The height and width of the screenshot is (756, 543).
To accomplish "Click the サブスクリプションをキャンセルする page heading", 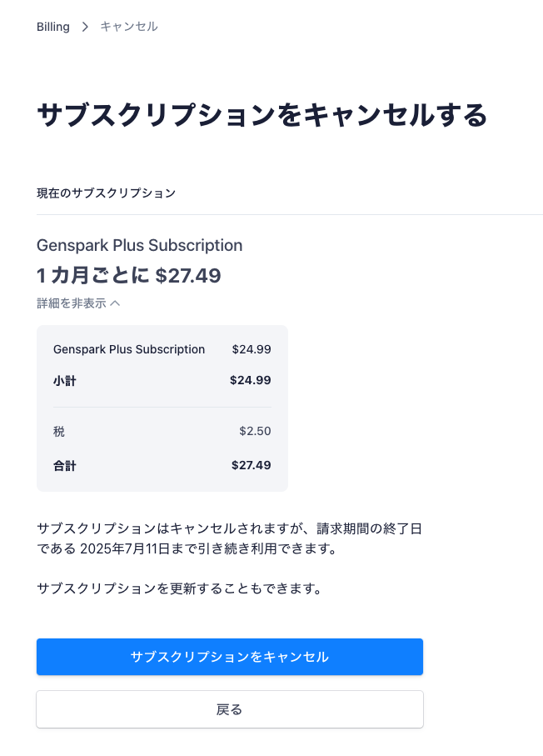I will pyautogui.click(x=262, y=115).
